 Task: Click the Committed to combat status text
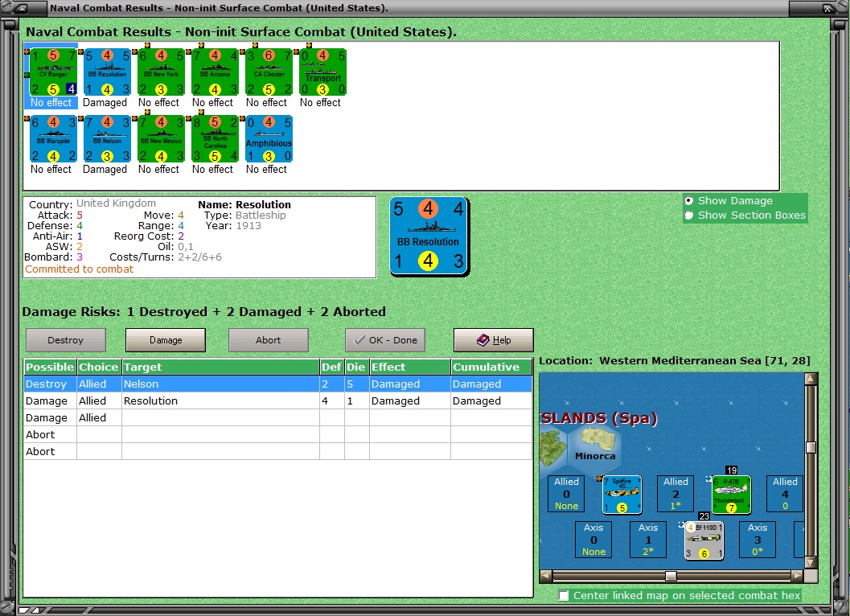tap(79, 269)
